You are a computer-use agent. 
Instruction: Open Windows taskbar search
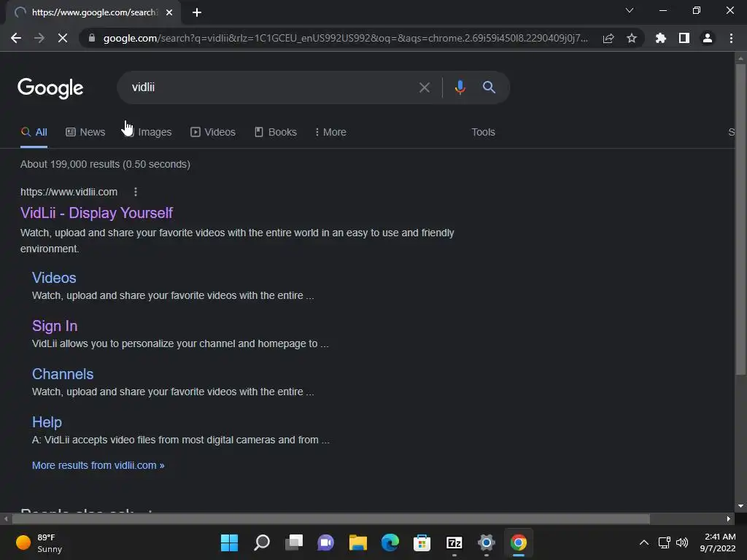click(262, 542)
